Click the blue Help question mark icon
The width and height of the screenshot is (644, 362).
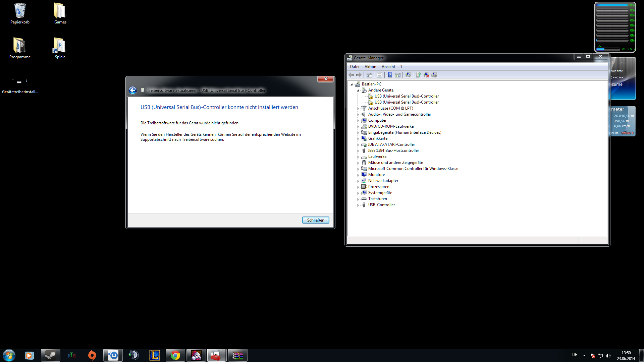pos(390,75)
